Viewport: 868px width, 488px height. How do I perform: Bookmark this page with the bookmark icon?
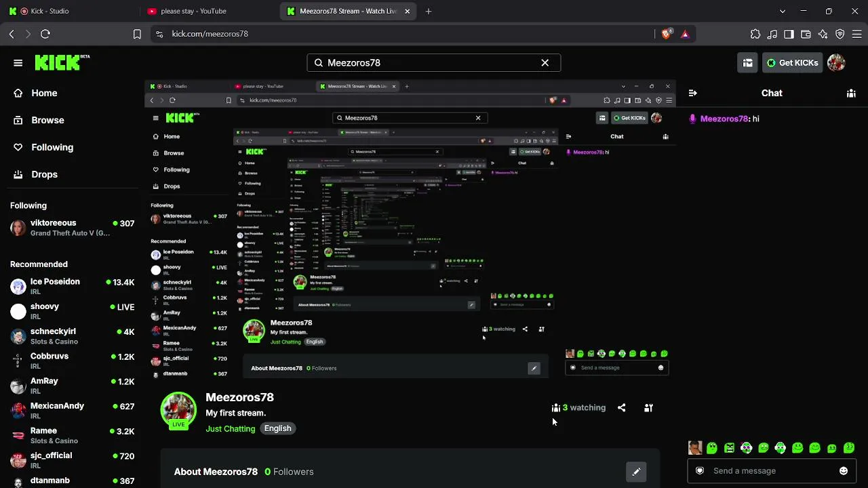[137, 34]
